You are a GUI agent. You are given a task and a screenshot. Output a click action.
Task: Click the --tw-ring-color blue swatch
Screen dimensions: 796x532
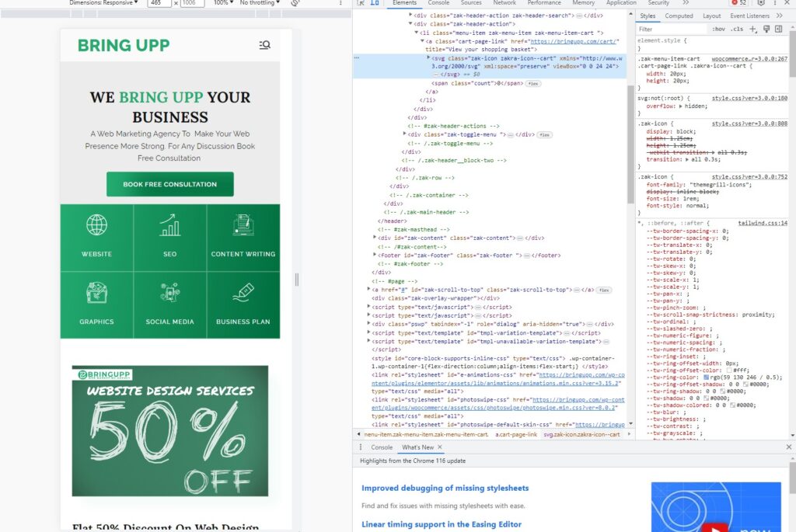[706, 377]
